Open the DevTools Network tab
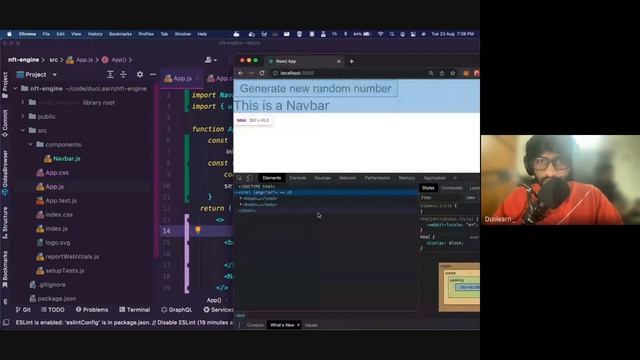640x360 pixels. pyautogui.click(x=347, y=178)
